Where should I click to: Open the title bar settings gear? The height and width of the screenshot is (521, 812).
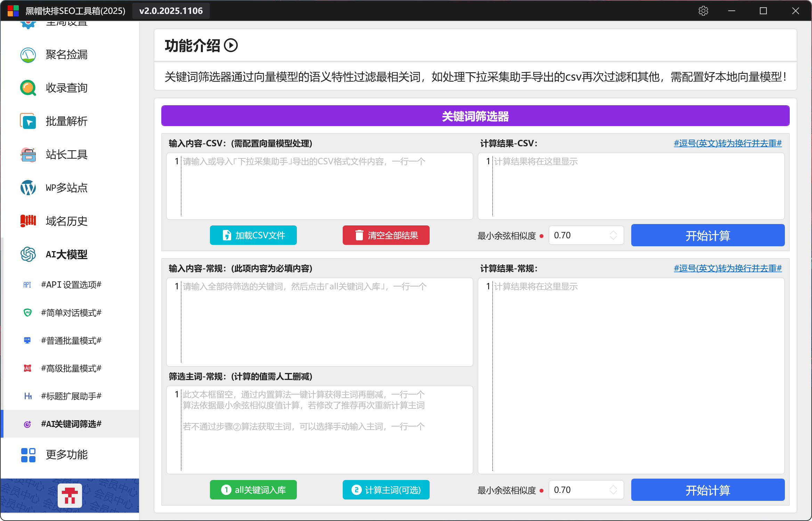(703, 11)
